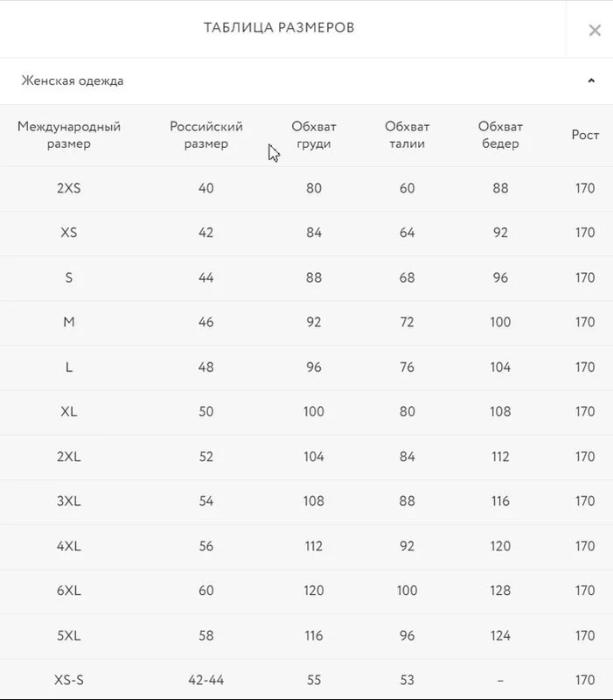The height and width of the screenshot is (700, 613).
Task: Click the Обхват талии column header
Action: pyautogui.click(x=407, y=135)
